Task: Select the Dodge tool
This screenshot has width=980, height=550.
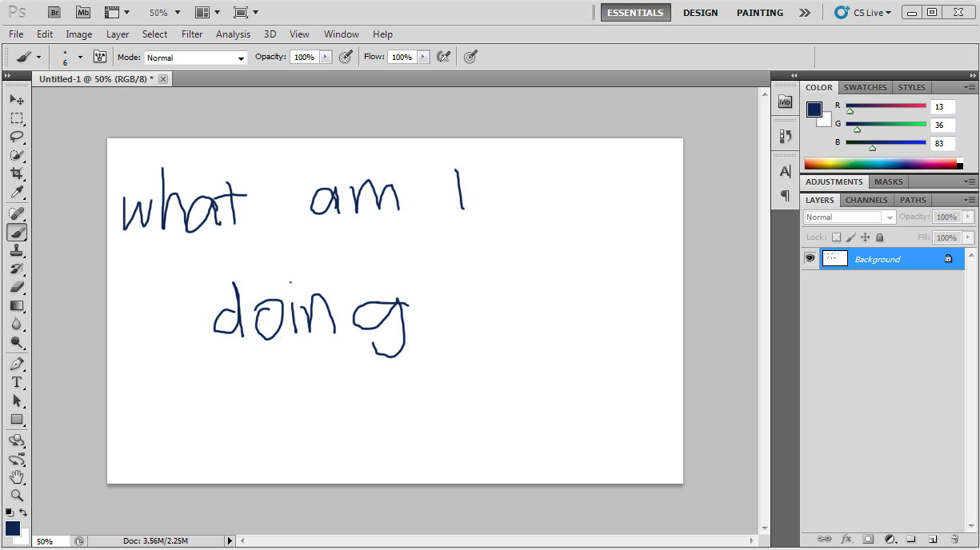Action: pyautogui.click(x=17, y=342)
